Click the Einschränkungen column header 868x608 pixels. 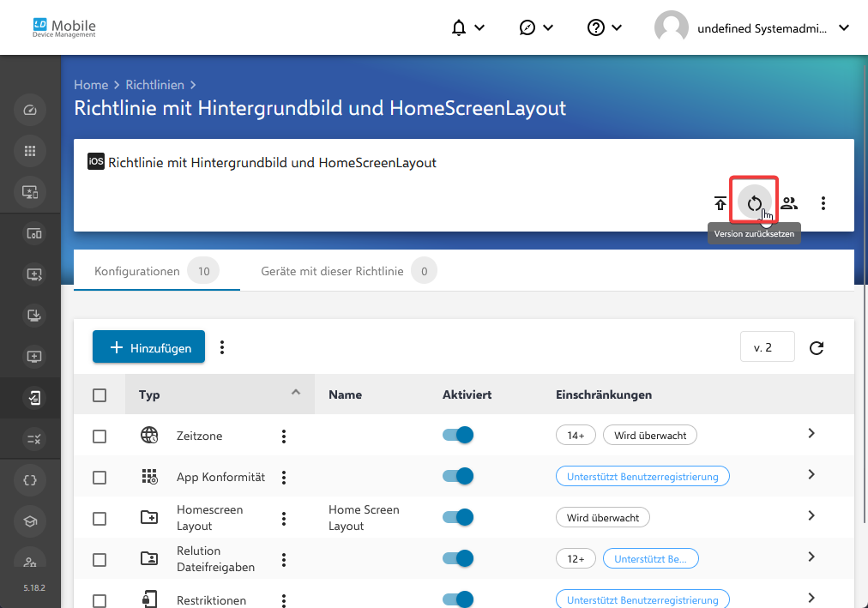(603, 394)
